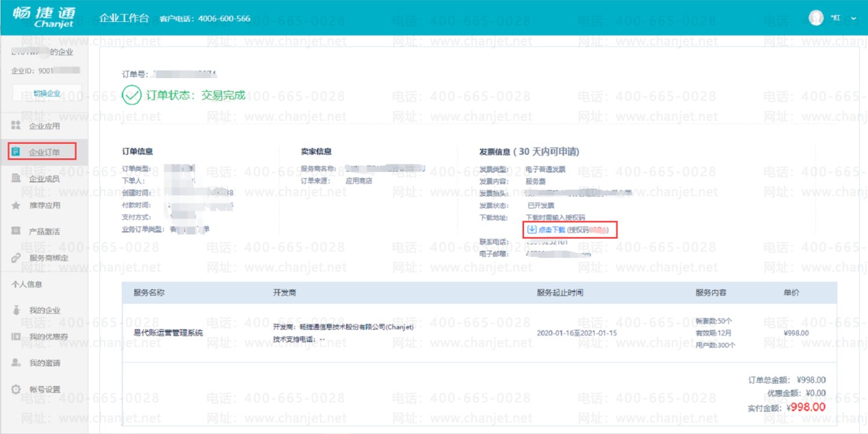Click the 服务商绑定 link icon

click(x=16, y=258)
